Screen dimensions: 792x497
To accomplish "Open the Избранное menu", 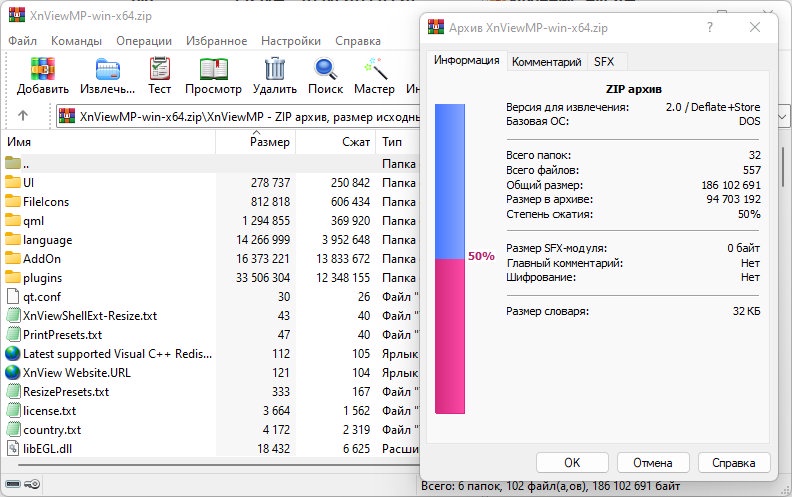I will click(x=216, y=41).
